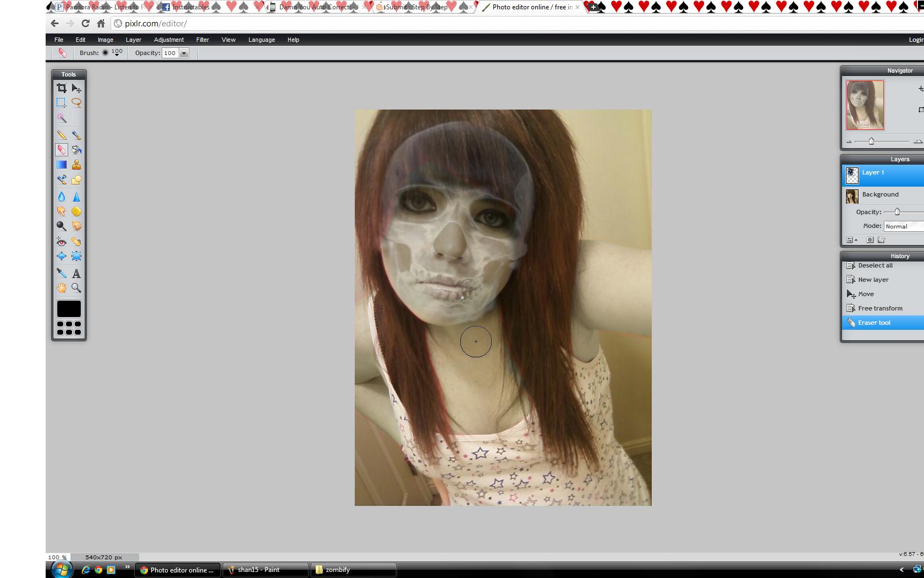The height and width of the screenshot is (578, 924).
Task: Select Eraser tool history state
Action: (x=883, y=323)
